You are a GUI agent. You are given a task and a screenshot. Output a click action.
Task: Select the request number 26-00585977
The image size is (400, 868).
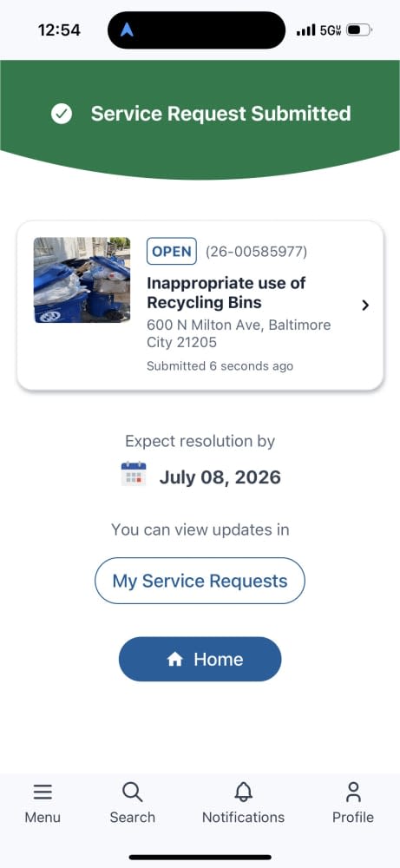tap(256, 252)
